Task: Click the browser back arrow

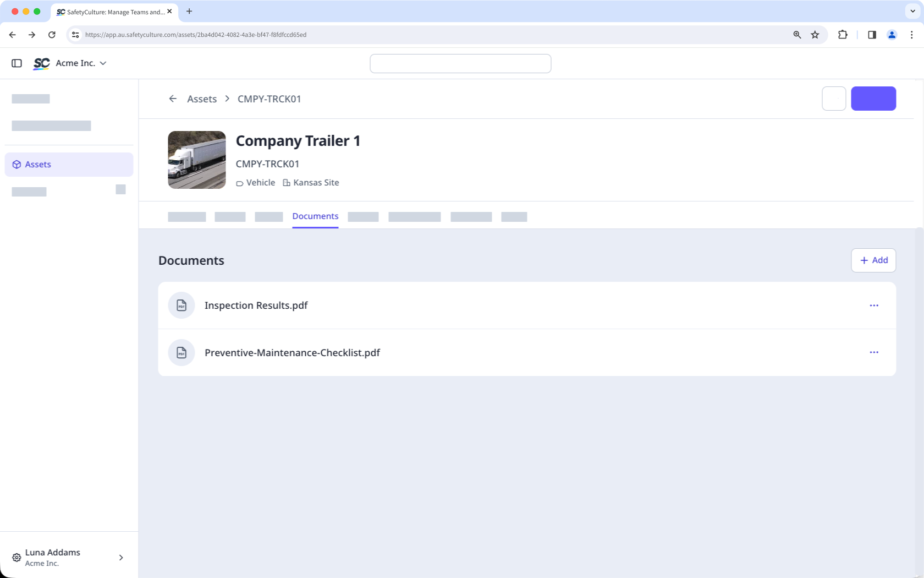Action: click(x=12, y=35)
